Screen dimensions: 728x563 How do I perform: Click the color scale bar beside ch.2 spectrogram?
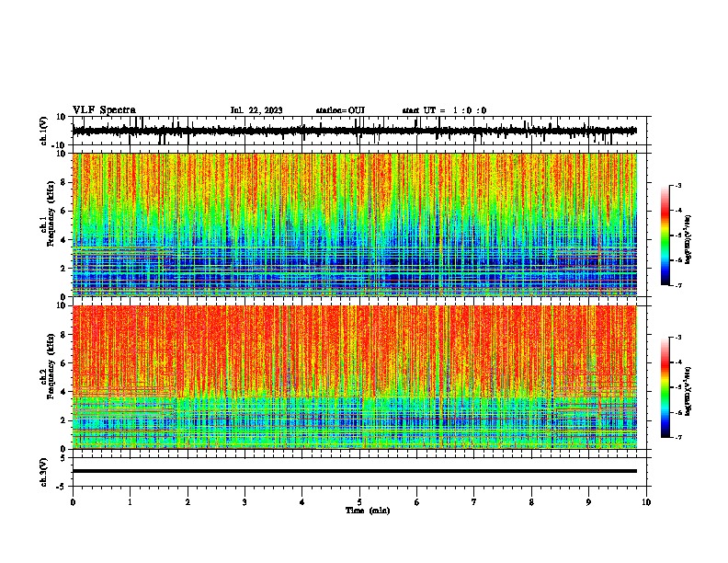click(x=665, y=387)
